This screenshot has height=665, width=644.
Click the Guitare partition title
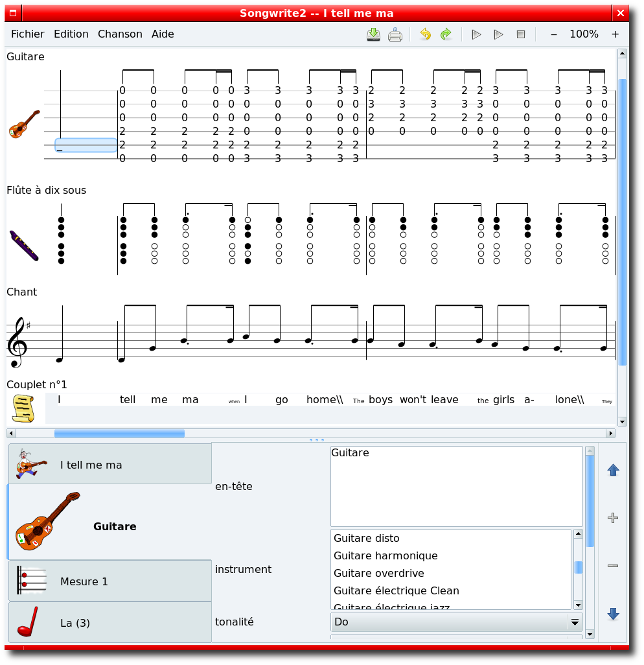click(x=25, y=57)
